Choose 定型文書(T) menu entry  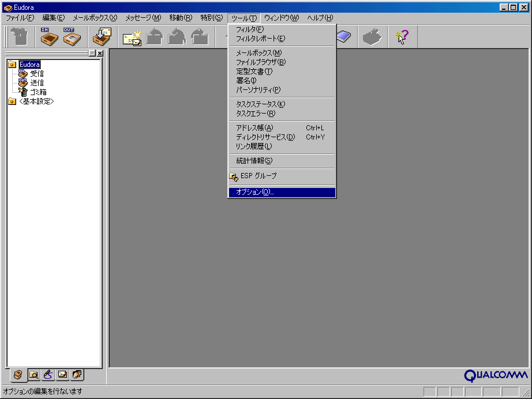(x=282, y=71)
